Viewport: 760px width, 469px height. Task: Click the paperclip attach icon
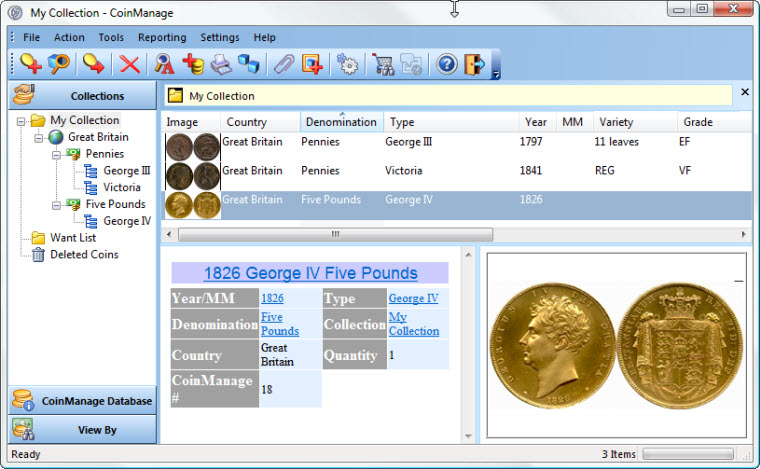pyautogui.click(x=284, y=64)
